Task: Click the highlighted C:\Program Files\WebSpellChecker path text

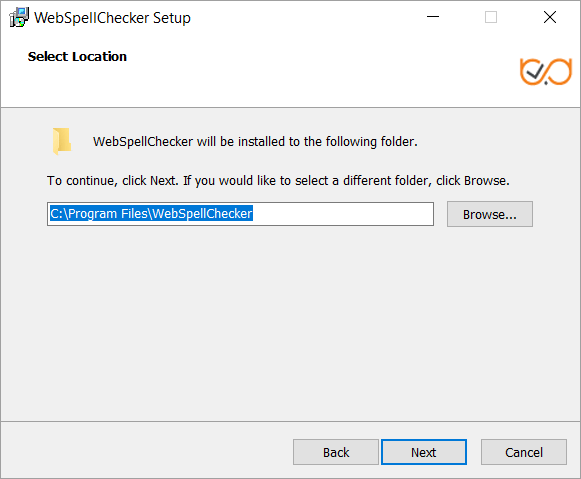Action: (151, 213)
